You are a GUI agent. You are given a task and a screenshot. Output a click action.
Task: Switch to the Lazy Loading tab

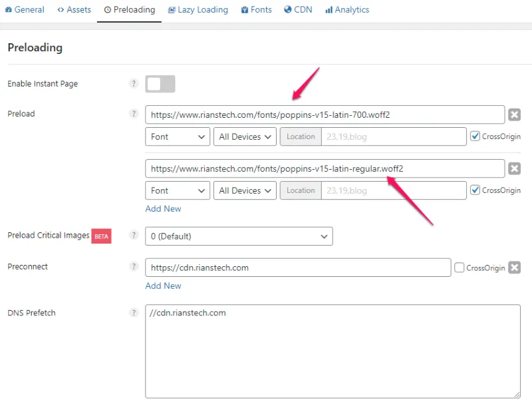pos(198,10)
